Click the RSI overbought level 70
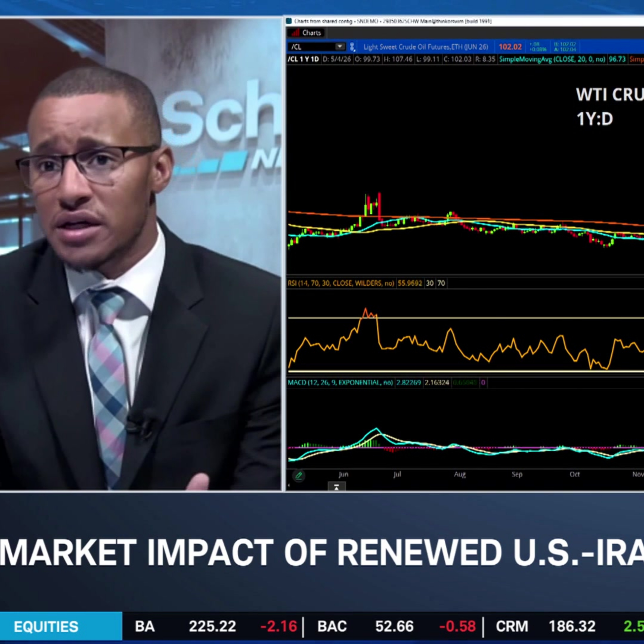Screen dimensions: 644x644 coord(441,283)
